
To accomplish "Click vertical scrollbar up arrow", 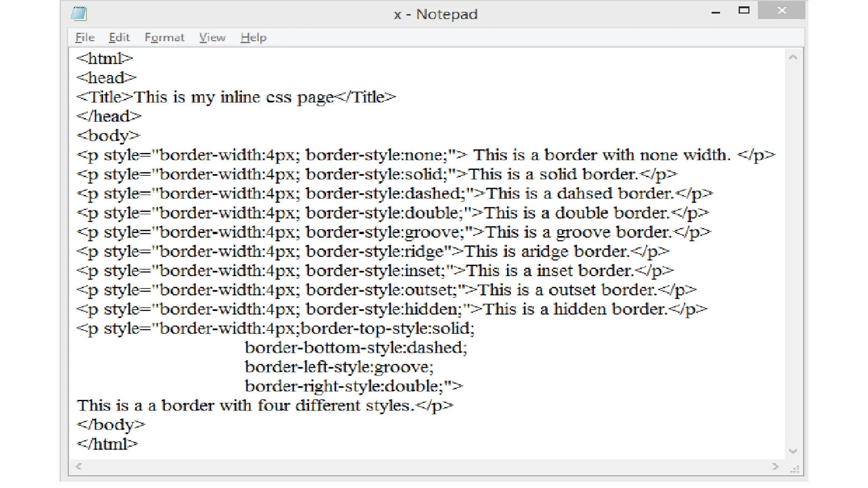I will [793, 57].
